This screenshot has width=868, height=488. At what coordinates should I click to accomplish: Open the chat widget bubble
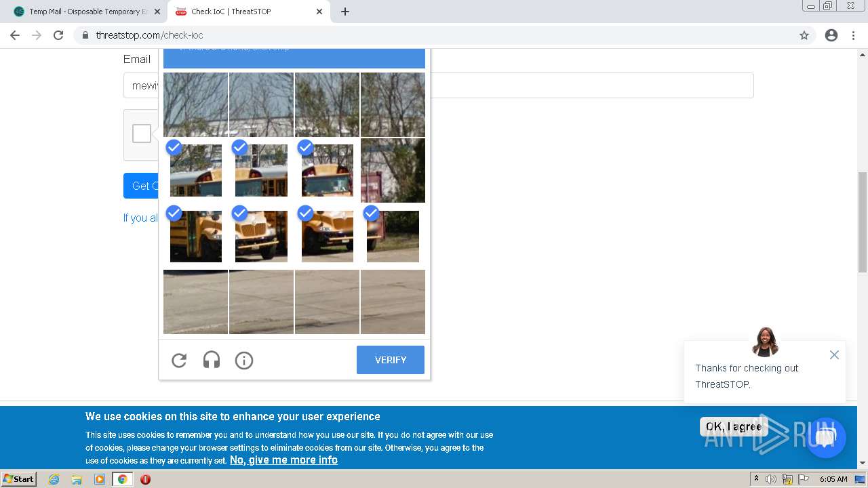coord(825,438)
